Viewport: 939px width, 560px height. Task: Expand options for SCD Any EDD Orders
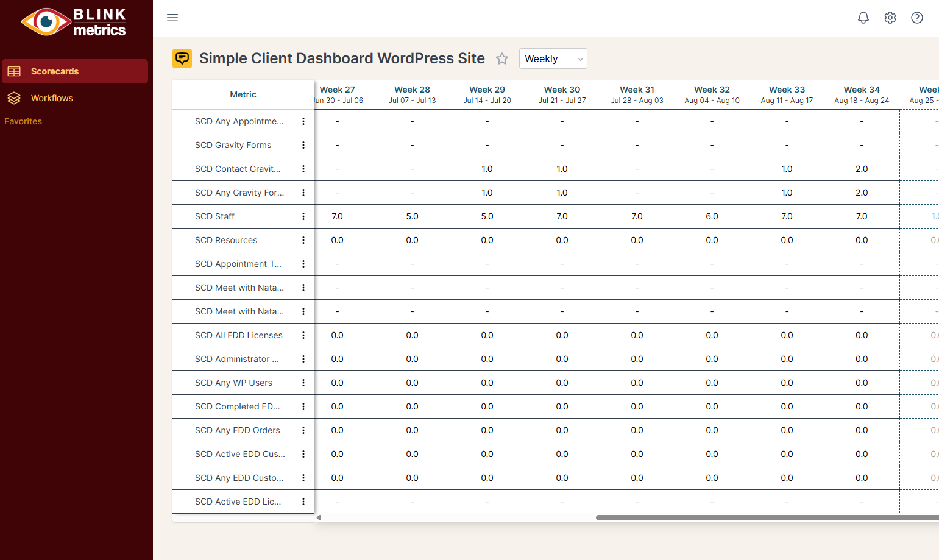[303, 430]
